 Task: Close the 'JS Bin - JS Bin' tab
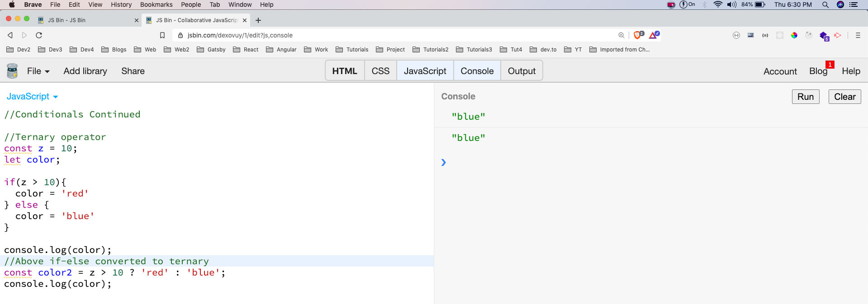pos(137,20)
